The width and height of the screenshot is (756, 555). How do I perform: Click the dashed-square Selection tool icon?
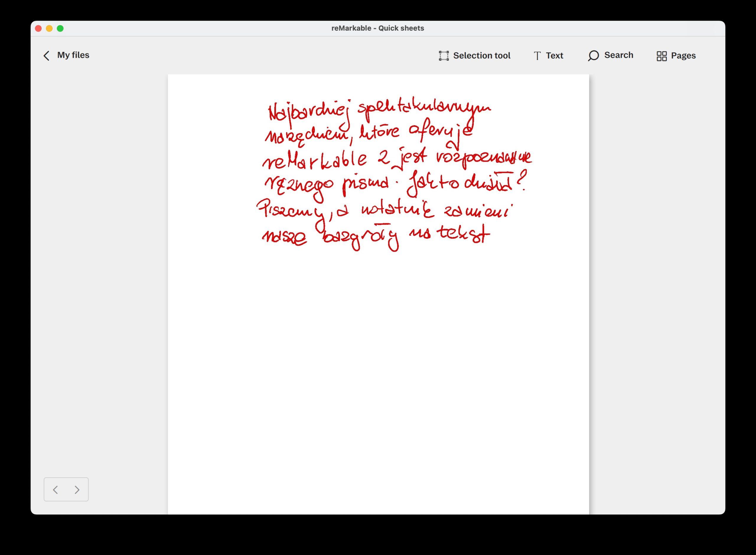pyautogui.click(x=444, y=56)
